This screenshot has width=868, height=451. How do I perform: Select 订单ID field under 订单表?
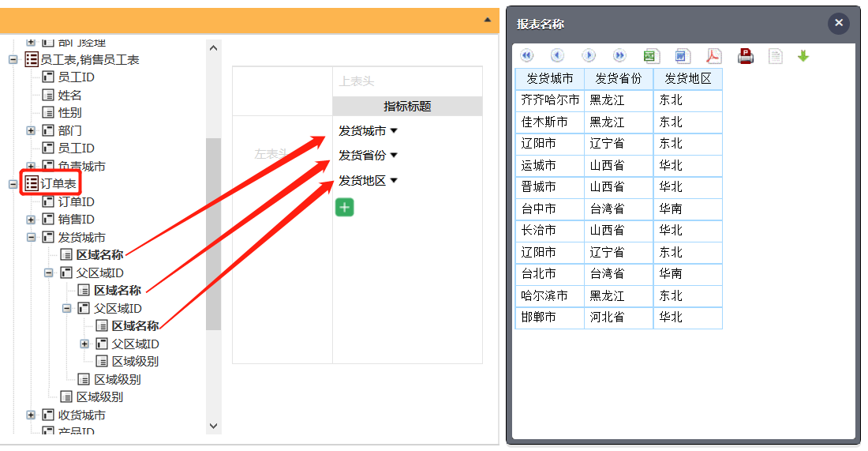76,201
